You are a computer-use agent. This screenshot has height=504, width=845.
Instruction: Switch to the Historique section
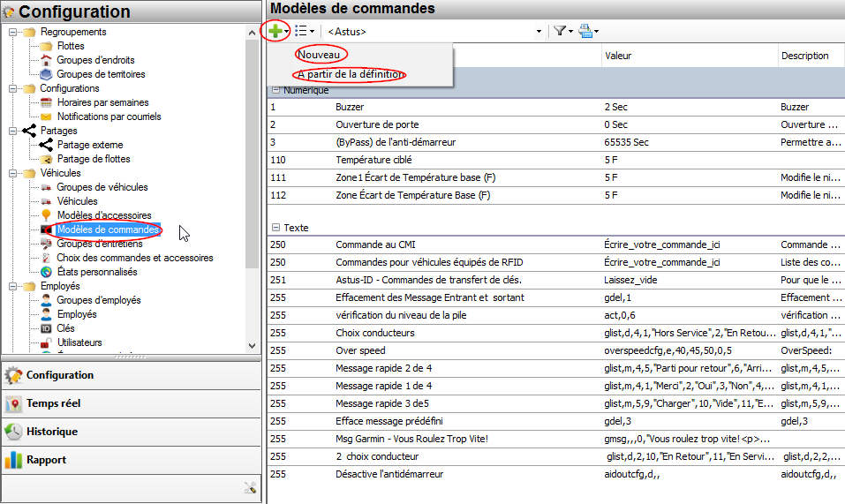pyautogui.click(x=51, y=432)
